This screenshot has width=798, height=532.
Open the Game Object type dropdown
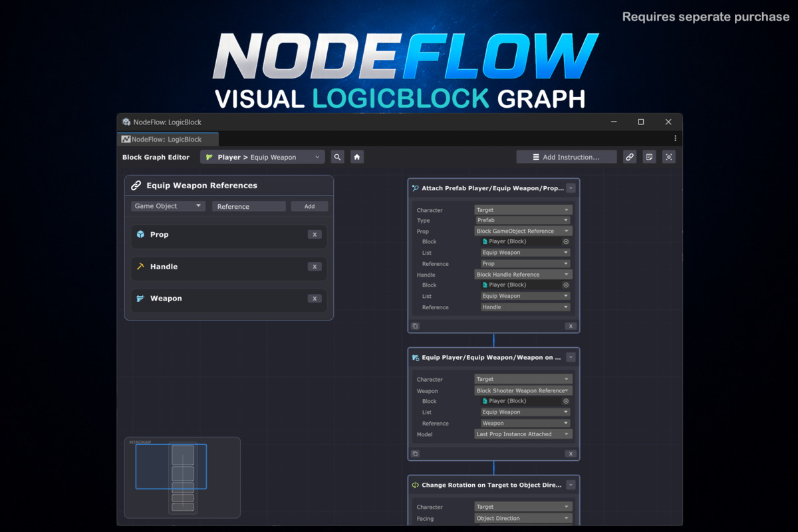click(168, 206)
